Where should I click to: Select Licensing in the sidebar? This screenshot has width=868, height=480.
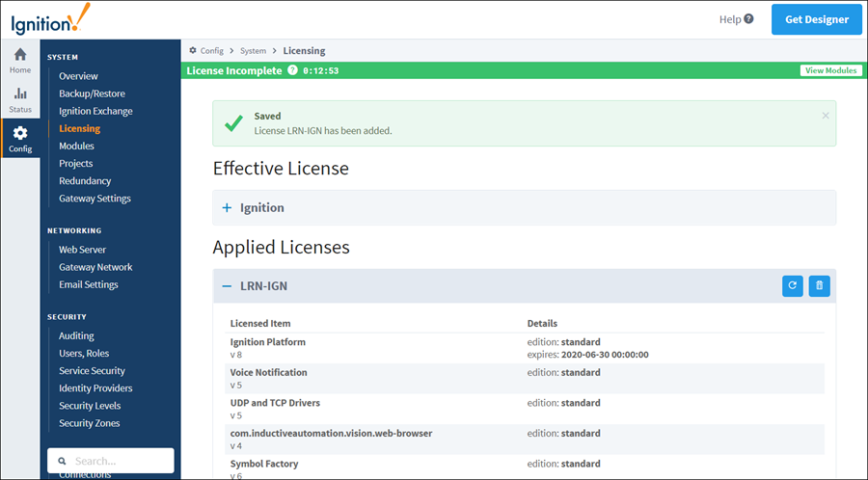80,128
